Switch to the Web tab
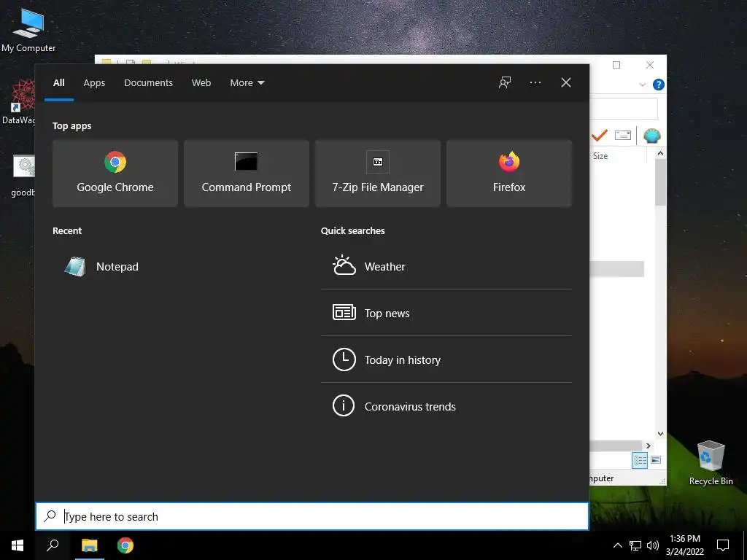 point(201,83)
